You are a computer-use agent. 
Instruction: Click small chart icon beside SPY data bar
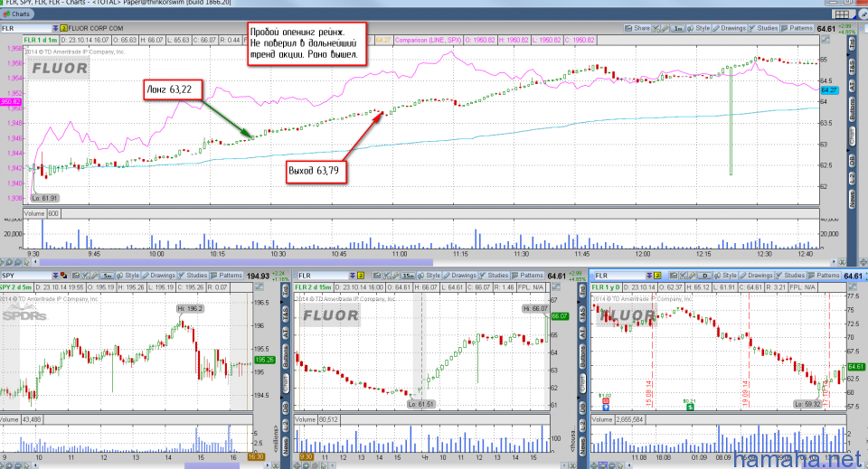coord(259,287)
